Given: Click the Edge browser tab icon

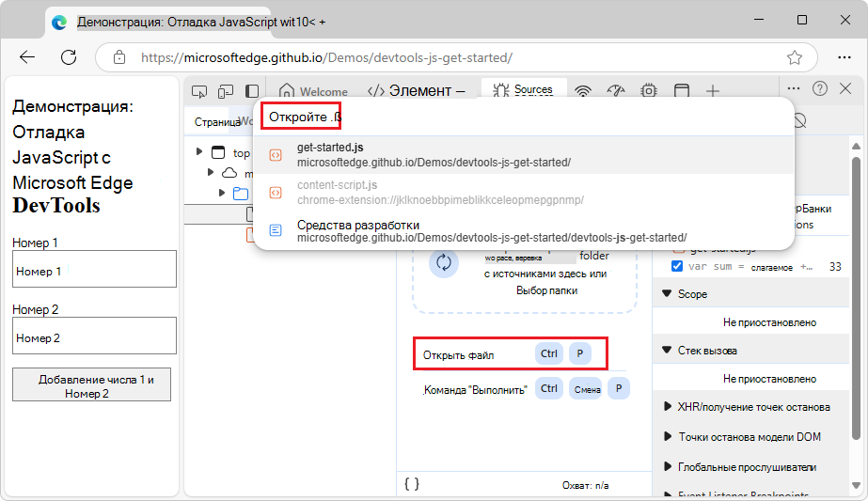Looking at the screenshot, I should tap(59, 23).
